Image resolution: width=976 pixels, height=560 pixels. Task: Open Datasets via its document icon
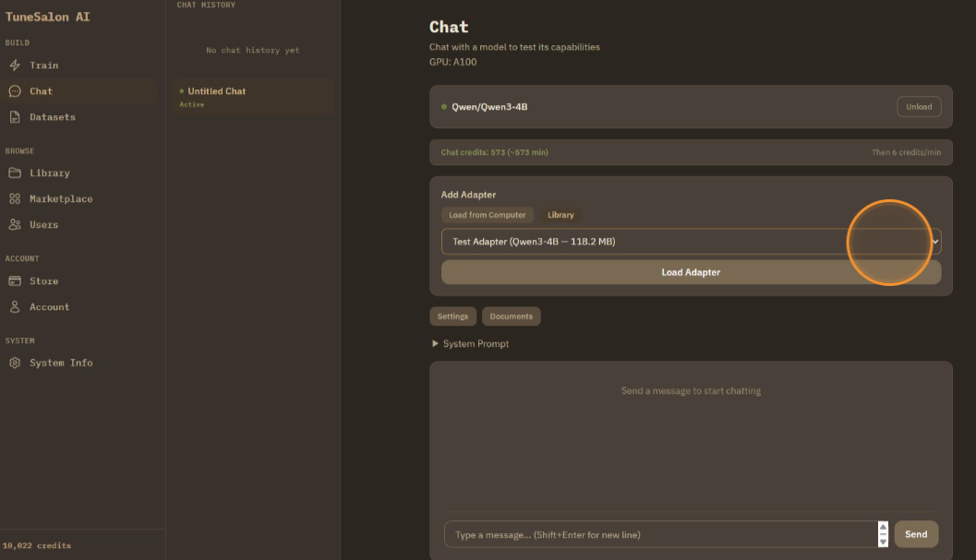(15, 117)
